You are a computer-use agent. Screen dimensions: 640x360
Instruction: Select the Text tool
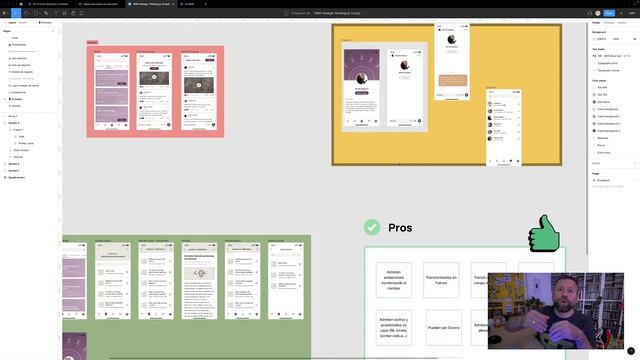[x=56, y=13]
